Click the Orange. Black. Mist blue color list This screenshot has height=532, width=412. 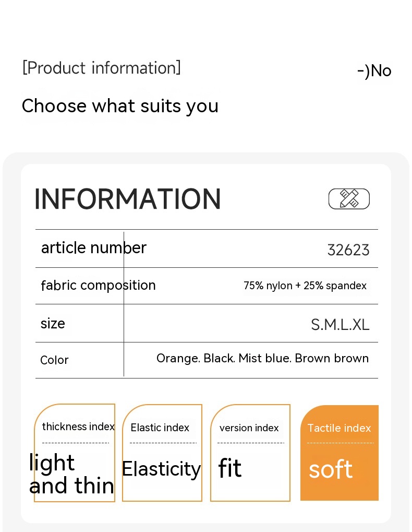[262, 359]
